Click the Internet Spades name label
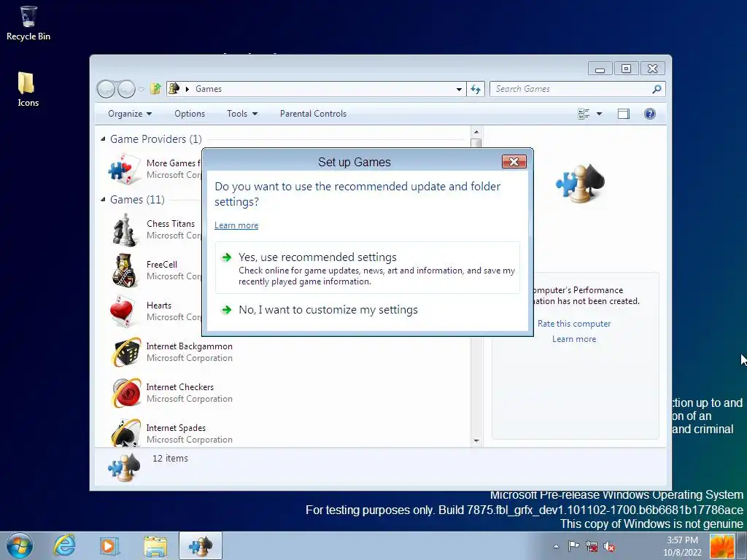The width and height of the screenshot is (747, 560). coord(177,428)
